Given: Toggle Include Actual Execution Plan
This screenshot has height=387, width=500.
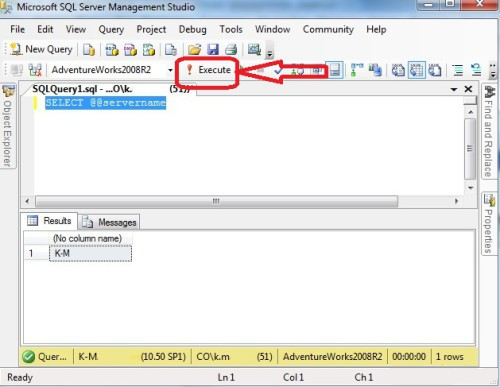Looking at the screenshot, I should 357,70.
